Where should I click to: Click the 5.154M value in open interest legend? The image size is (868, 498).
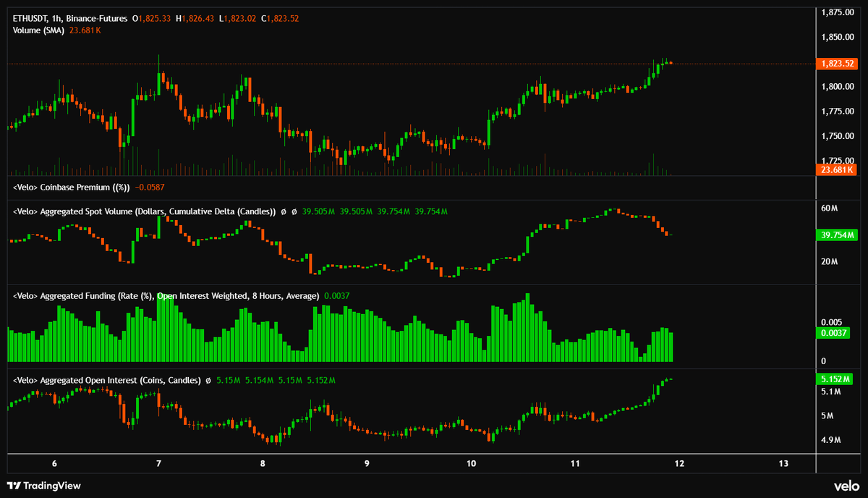point(259,380)
